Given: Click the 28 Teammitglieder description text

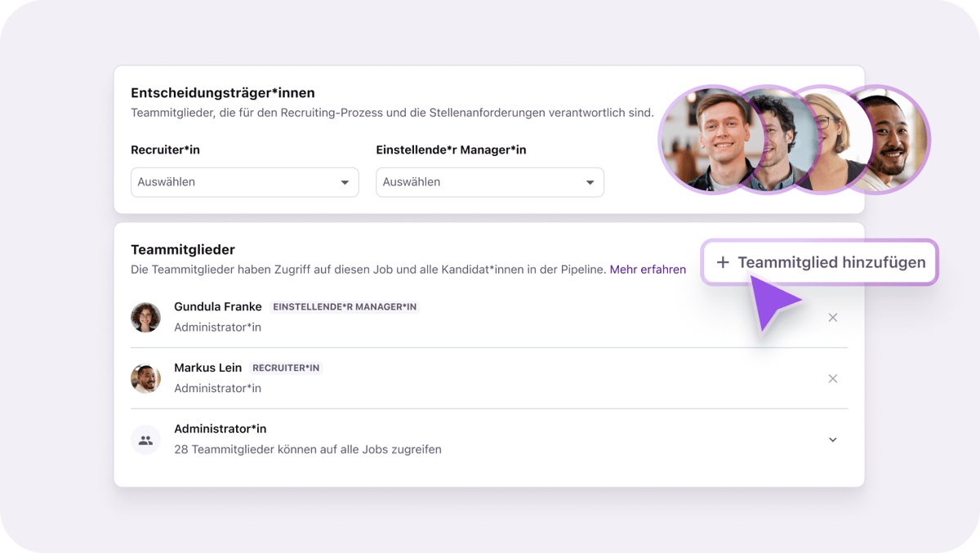Looking at the screenshot, I should point(308,449).
